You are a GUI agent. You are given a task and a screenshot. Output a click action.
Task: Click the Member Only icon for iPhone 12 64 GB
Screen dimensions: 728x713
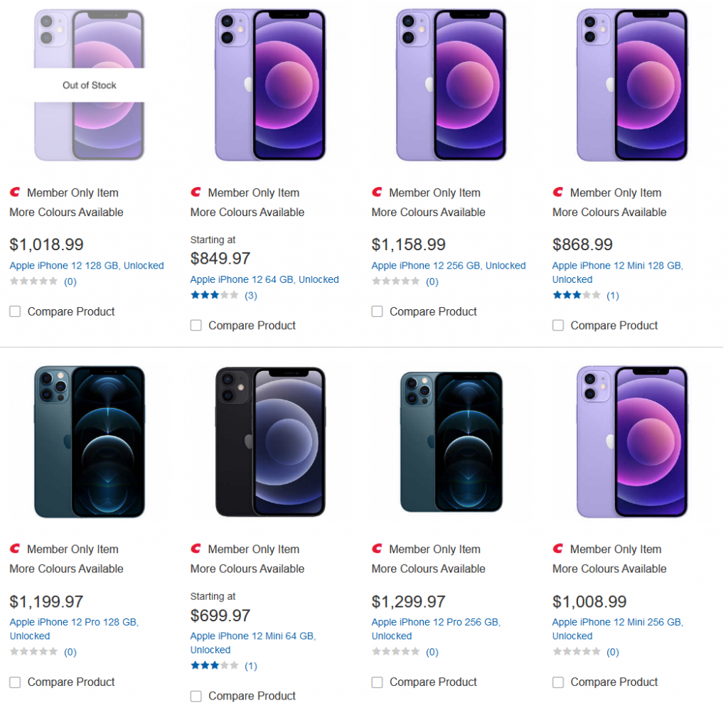point(196,193)
